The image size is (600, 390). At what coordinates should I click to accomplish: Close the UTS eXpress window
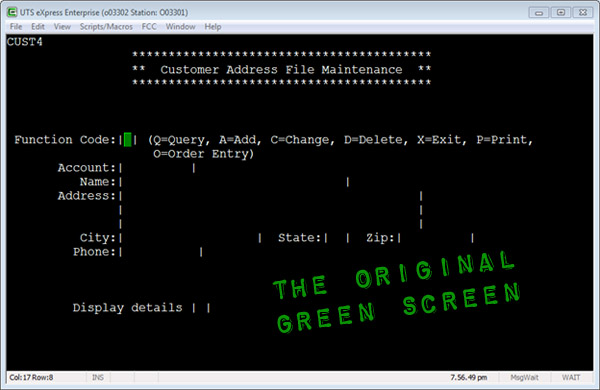(583, 13)
